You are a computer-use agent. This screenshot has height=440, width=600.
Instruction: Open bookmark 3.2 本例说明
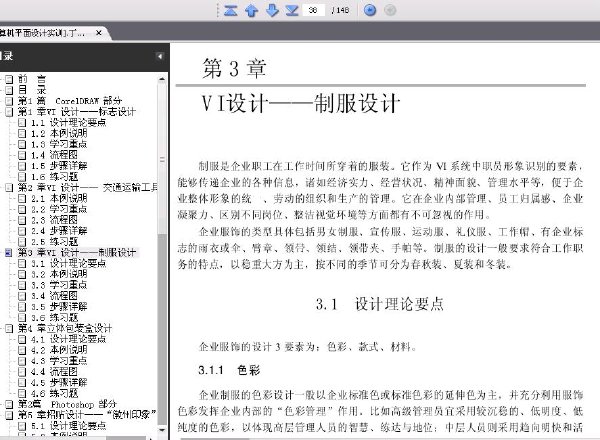coord(59,274)
